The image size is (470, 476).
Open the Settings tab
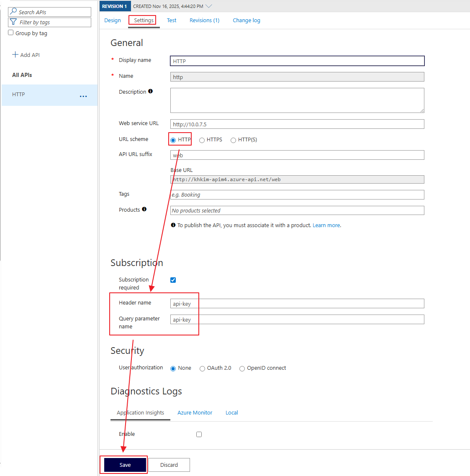[144, 20]
